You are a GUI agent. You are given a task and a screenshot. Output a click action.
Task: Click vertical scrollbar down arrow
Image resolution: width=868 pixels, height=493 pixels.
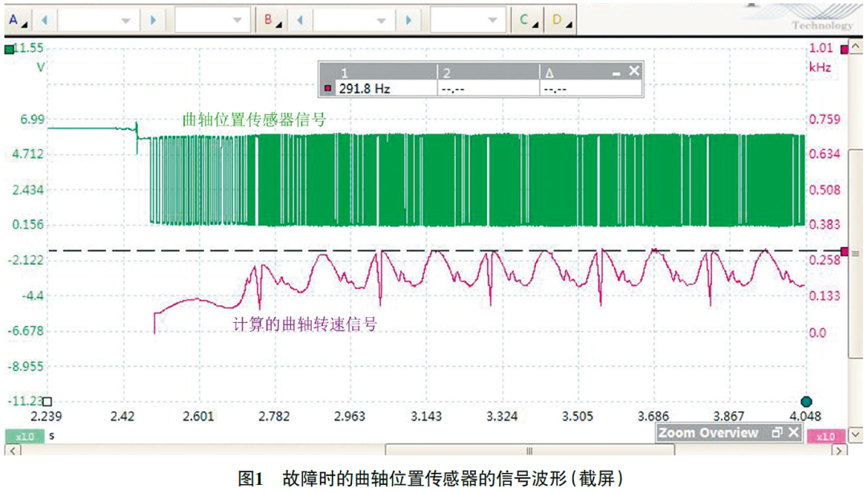856,435
